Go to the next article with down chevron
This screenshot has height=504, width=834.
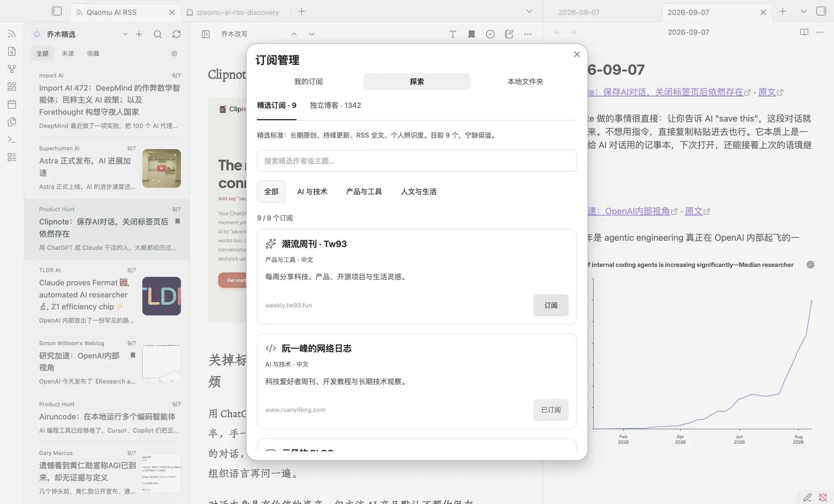312,34
